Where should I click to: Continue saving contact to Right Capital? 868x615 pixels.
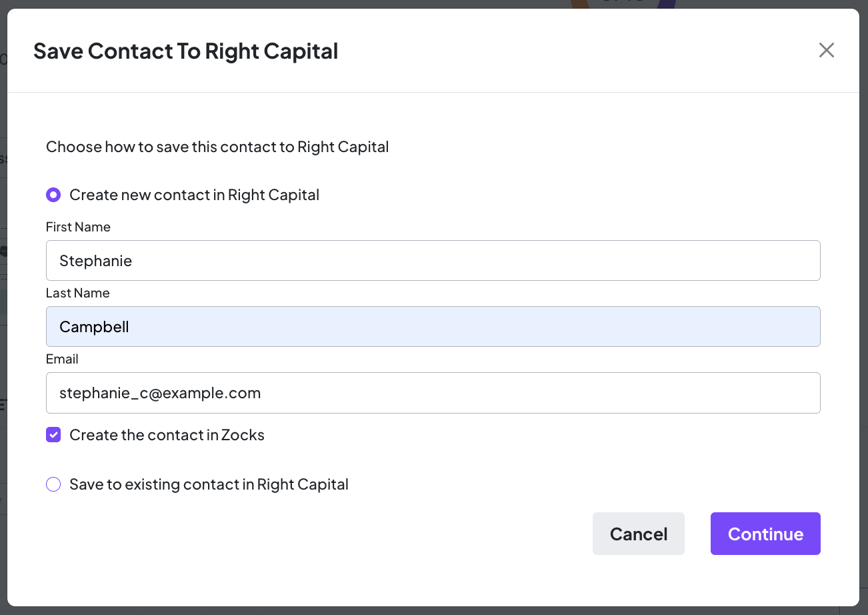765,534
